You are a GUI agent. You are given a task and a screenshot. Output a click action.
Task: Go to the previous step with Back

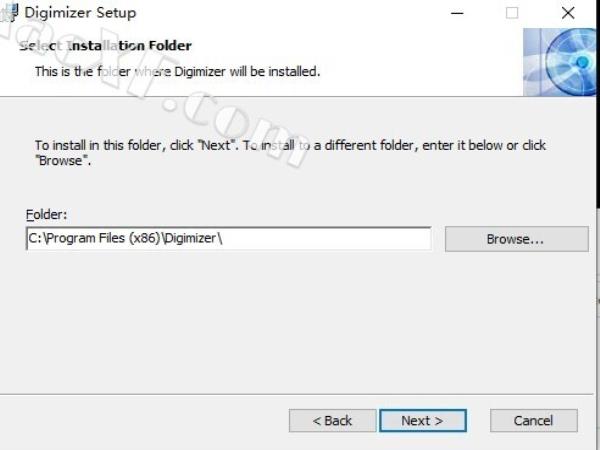pos(333,421)
